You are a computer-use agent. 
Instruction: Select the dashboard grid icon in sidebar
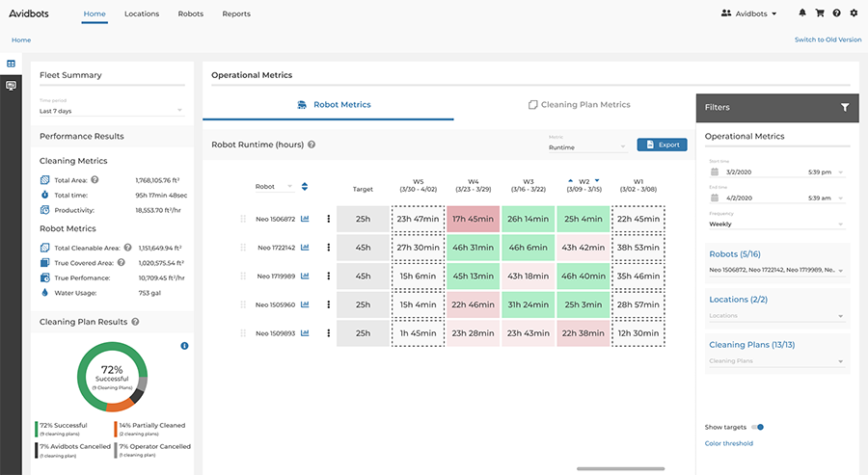pos(11,64)
